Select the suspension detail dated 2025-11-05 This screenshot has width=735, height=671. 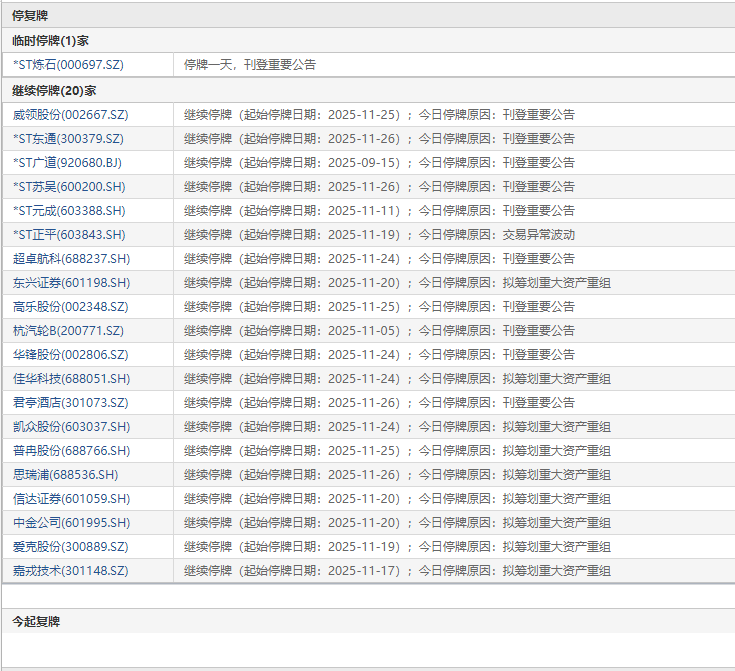(379, 331)
